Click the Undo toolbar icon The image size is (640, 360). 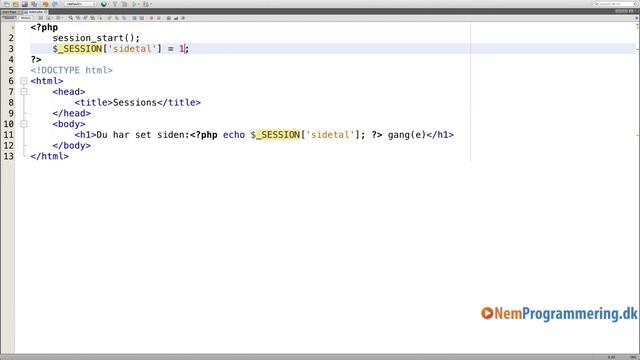pyautogui.click(x=45, y=4)
